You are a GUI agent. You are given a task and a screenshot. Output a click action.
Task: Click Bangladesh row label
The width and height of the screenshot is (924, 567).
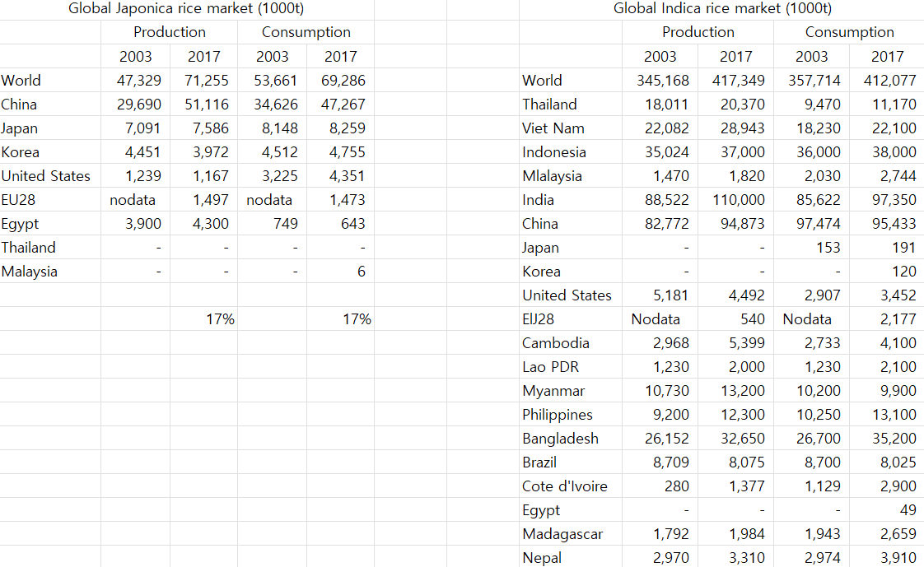tap(560, 439)
